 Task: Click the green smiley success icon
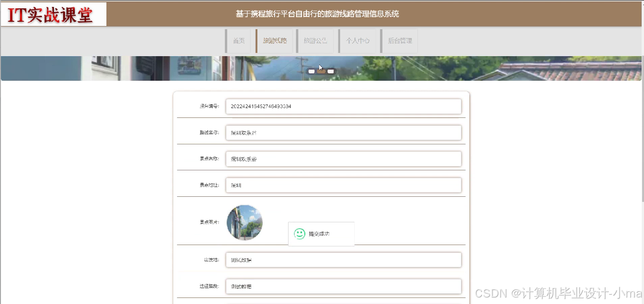[x=300, y=234]
